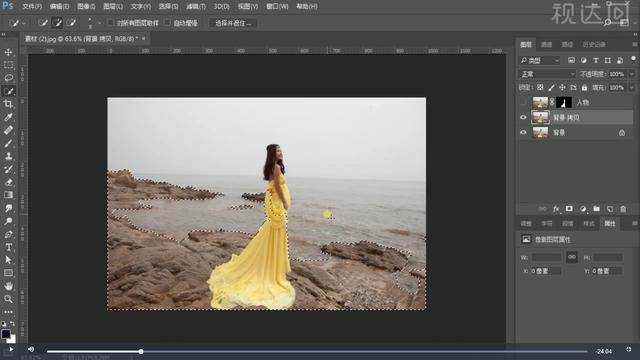Select the Hand tool
Screen dimensions: 640x360
[8, 286]
